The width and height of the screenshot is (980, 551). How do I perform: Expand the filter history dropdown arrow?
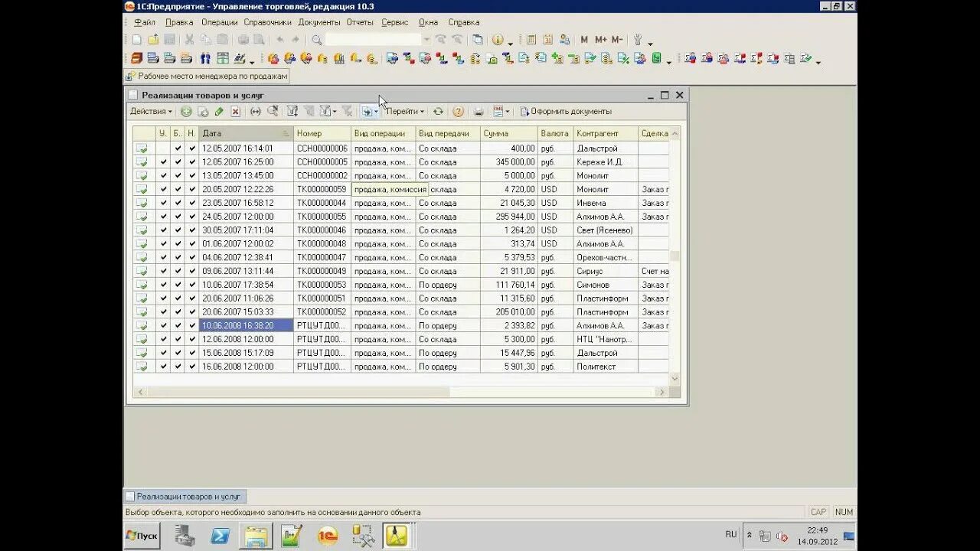[x=335, y=112]
